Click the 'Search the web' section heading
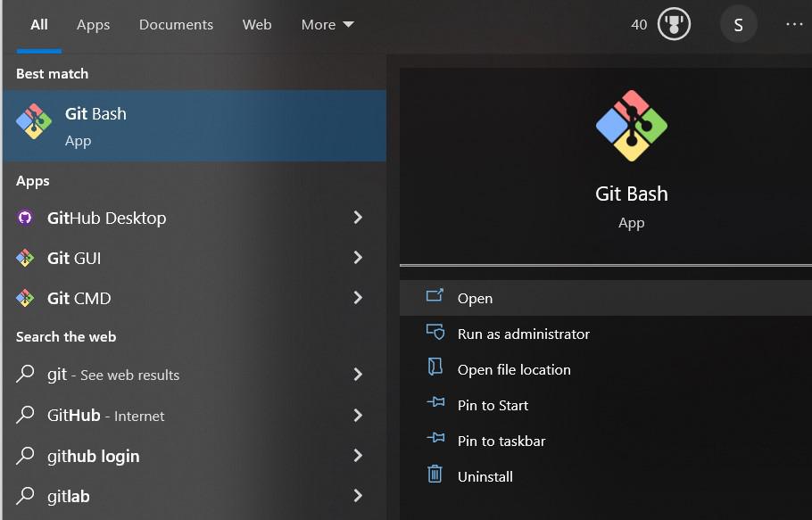 coord(66,336)
